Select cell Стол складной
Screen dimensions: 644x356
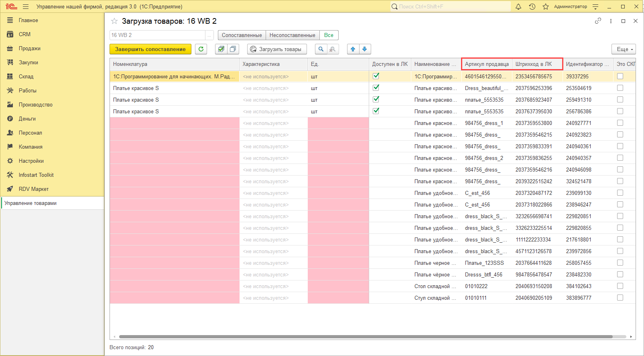pyautogui.click(x=435, y=286)
